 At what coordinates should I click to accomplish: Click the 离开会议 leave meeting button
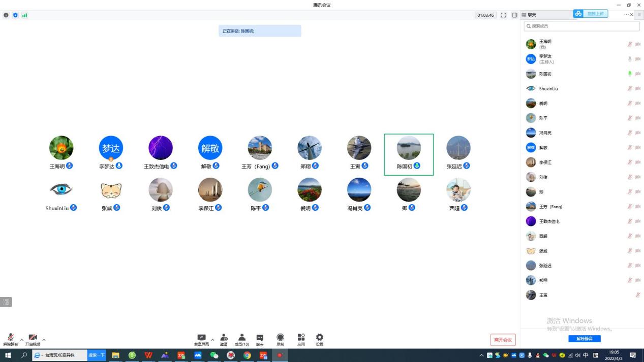pyautogui.click(x=503, y=340)
